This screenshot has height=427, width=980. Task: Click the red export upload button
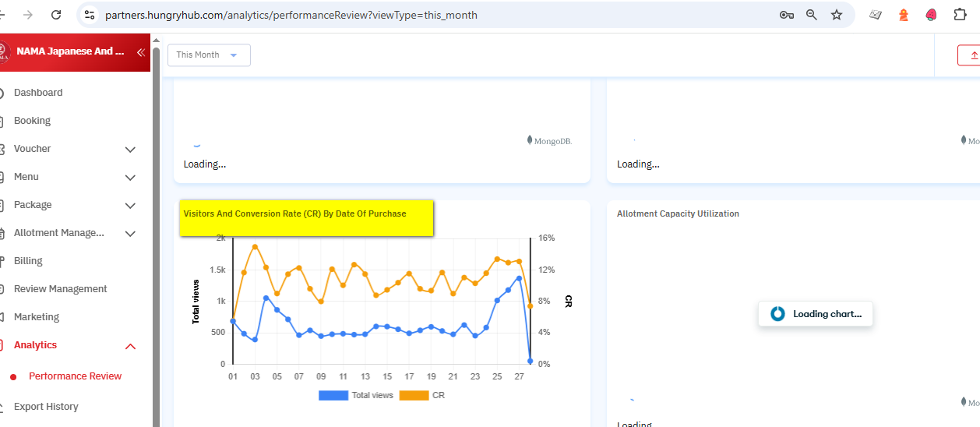[970, 55]
